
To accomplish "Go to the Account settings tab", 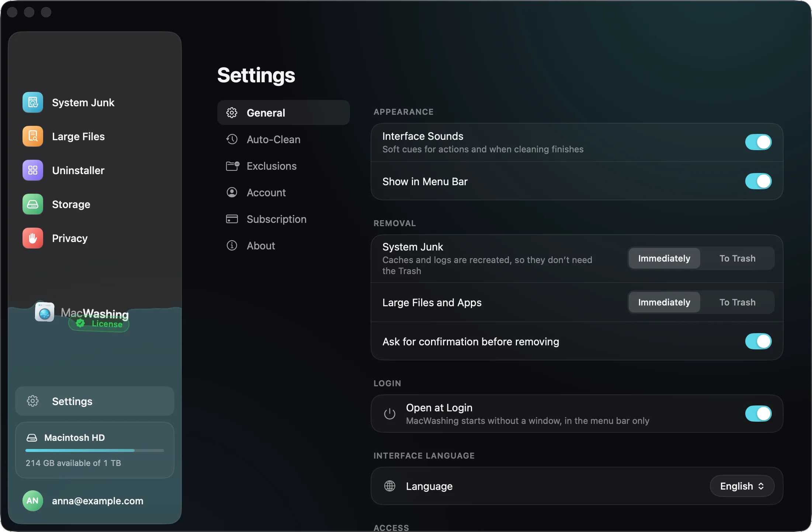I will 283,193.
